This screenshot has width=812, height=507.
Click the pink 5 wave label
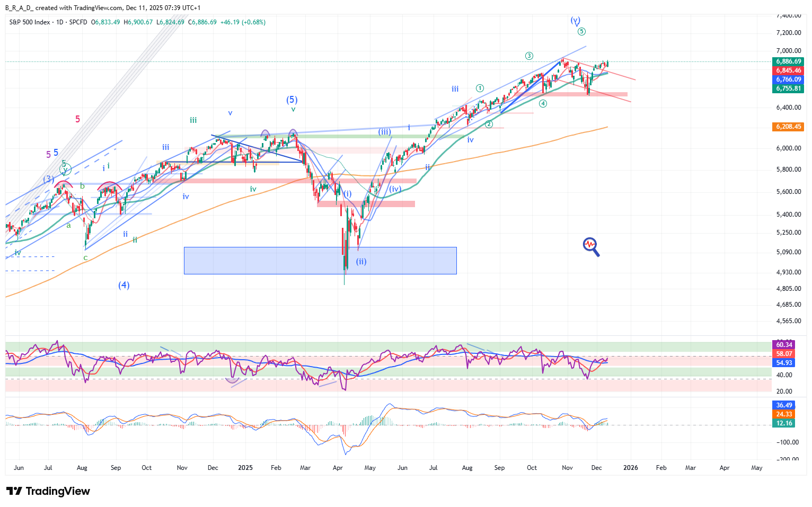(x=77, y=119)
